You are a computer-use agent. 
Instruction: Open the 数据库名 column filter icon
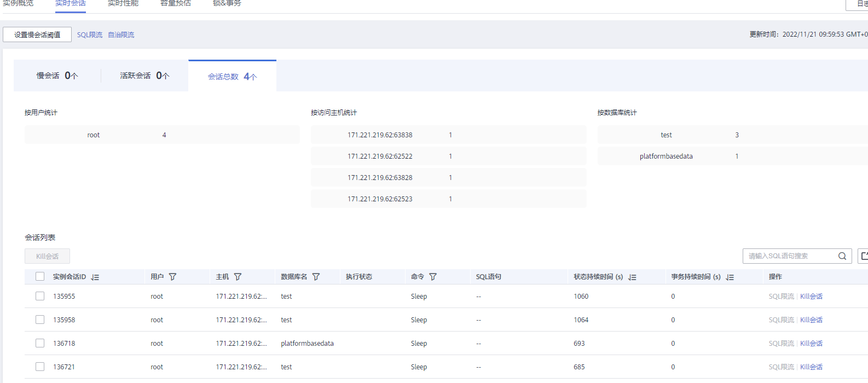[316, 277]
